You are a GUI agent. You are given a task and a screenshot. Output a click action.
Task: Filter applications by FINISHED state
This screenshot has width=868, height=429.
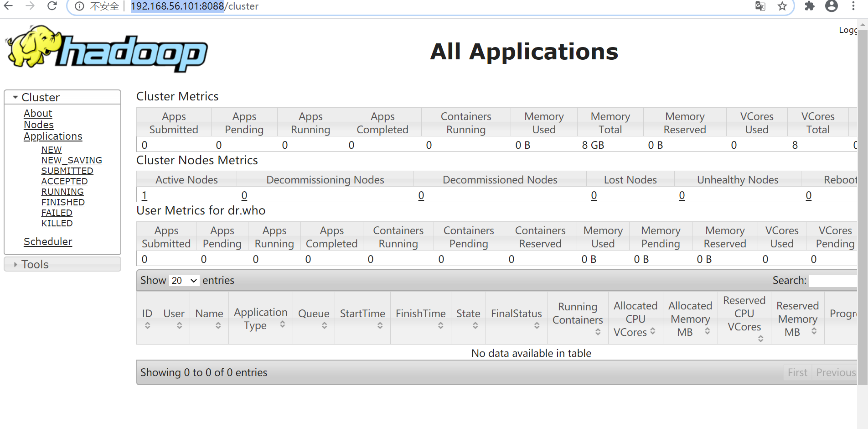pos(63,202)
